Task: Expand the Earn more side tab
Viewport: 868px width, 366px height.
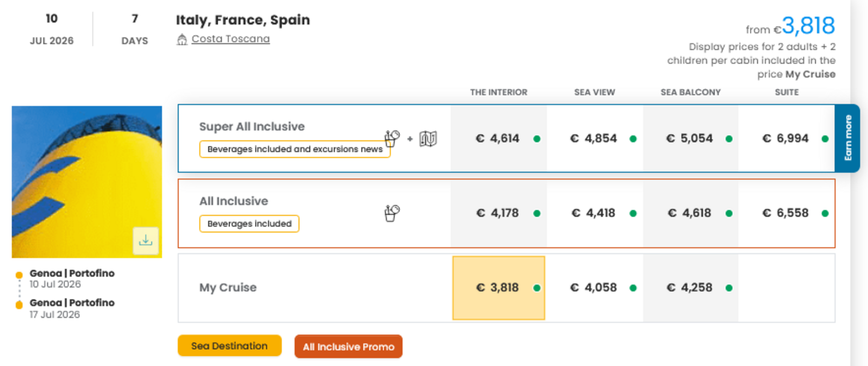Action: tap(847, 138)
